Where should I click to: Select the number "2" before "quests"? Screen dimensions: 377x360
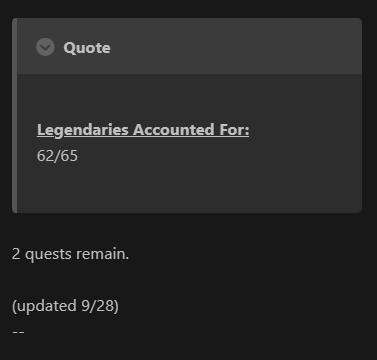coord(16,254)
